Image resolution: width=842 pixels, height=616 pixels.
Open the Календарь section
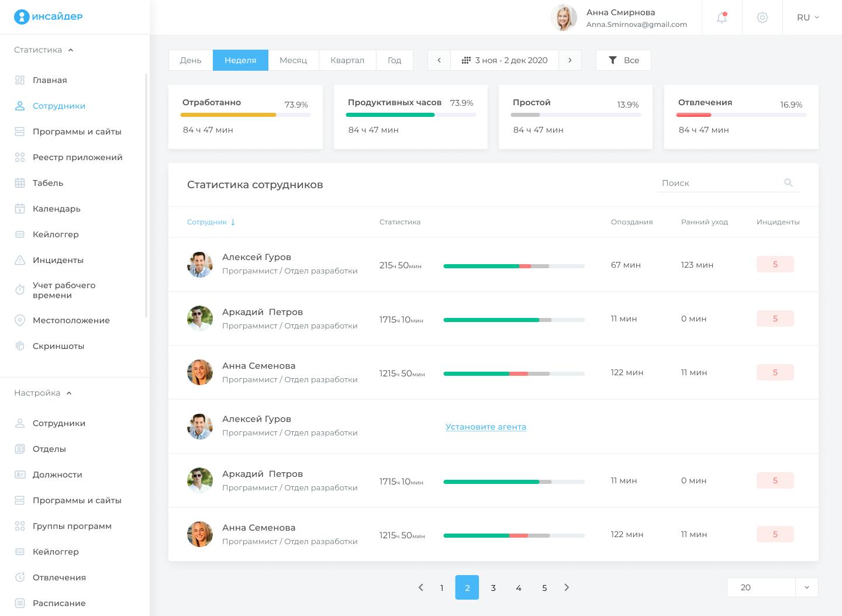click(x=57, y=209)
